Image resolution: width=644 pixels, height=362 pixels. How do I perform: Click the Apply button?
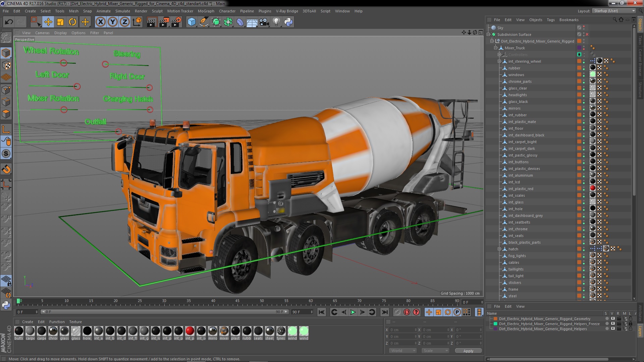point(468,351)
